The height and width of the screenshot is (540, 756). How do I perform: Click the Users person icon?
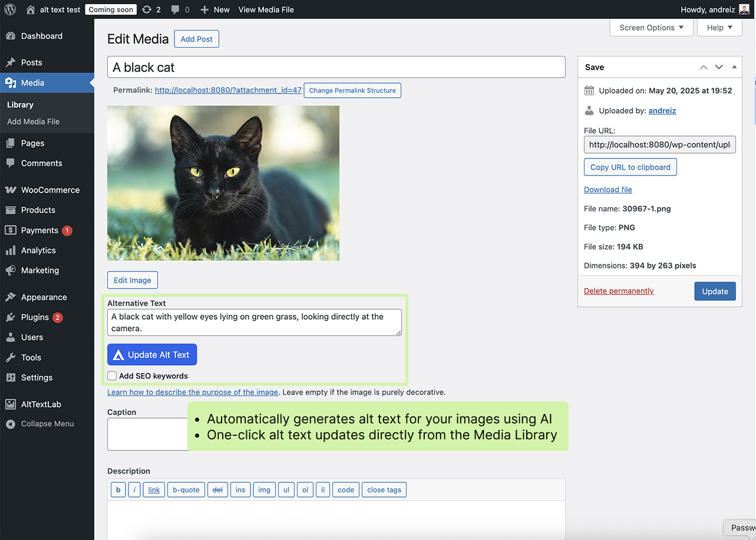tap(11, 337)
